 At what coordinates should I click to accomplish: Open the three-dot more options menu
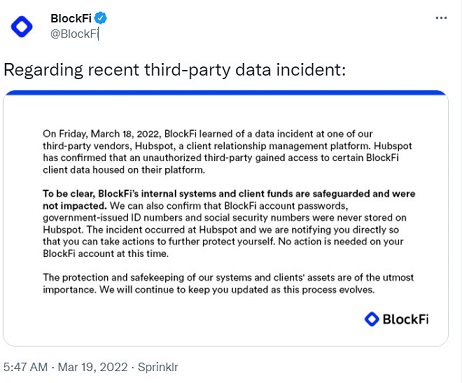click(x=441, y=18)
